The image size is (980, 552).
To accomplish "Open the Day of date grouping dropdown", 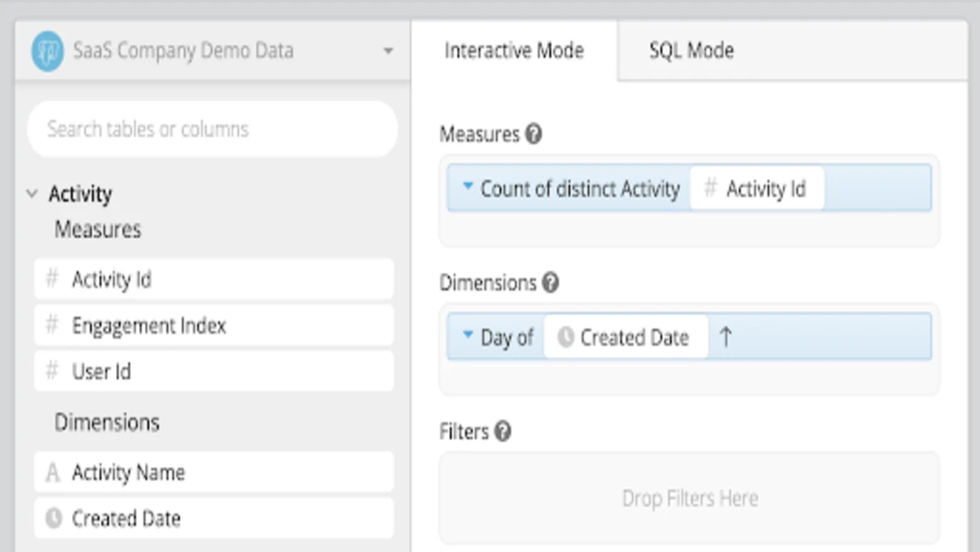I will 467,336.
